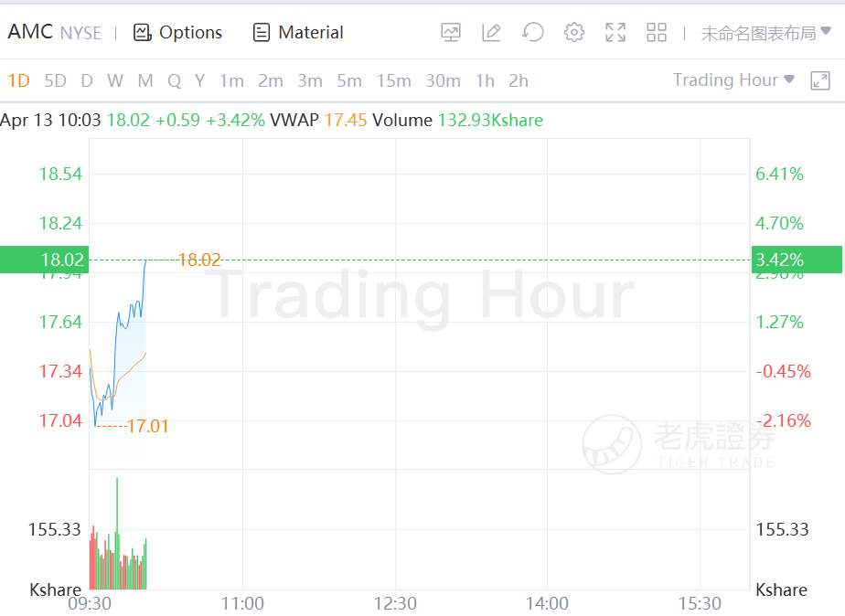Switch to weekly W interval
This screenshot has height=616, width=845.
pos(114,80)
